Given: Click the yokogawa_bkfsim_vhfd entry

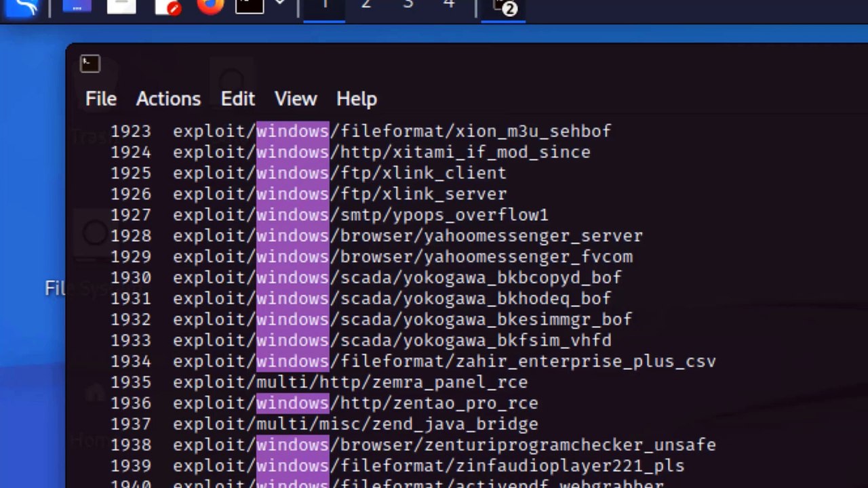Looking at the screenshot, I should 361,340.
